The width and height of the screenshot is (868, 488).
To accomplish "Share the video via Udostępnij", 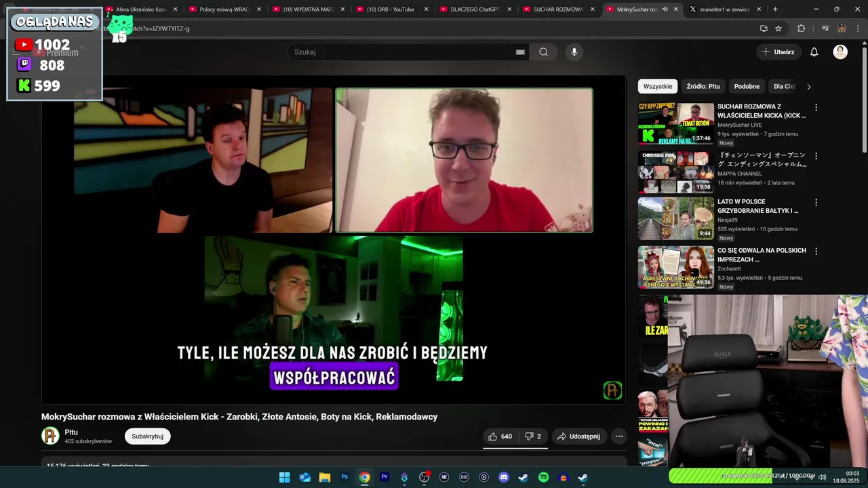I will pos(578,436).
